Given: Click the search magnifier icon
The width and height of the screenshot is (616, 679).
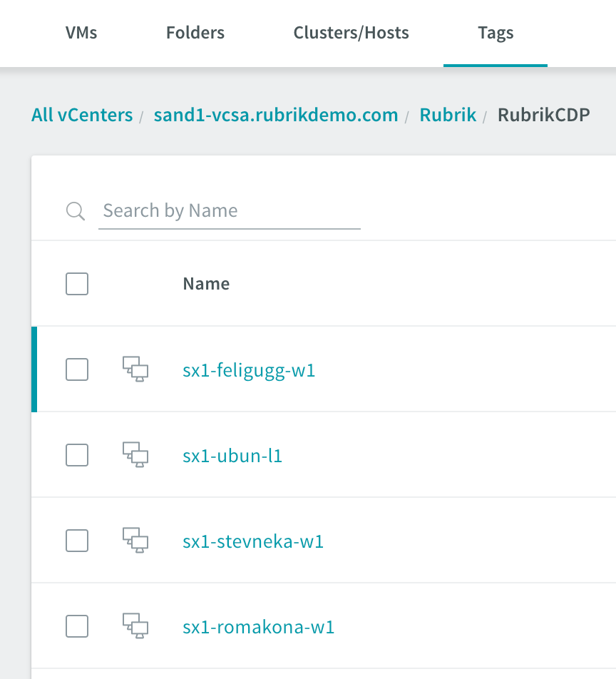Looking at the screenshot, I should click(76, 211).
